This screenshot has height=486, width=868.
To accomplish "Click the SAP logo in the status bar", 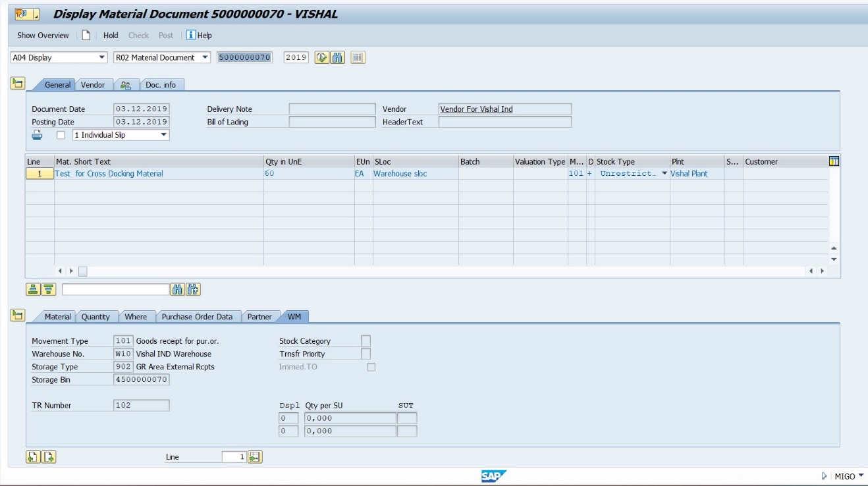I will click(x=493, y=476).
